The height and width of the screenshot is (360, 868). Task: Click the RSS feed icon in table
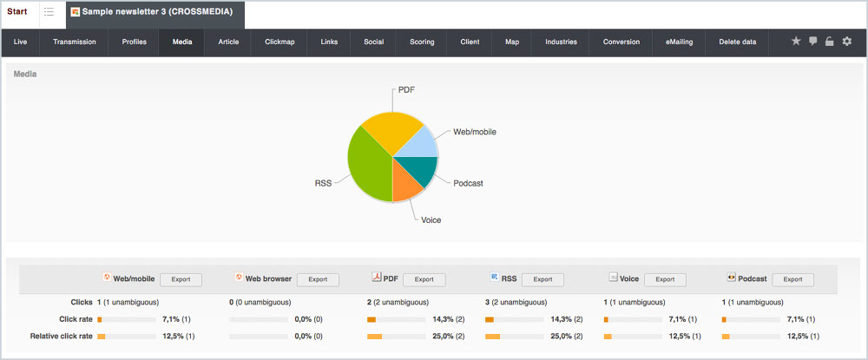point(495,277)
